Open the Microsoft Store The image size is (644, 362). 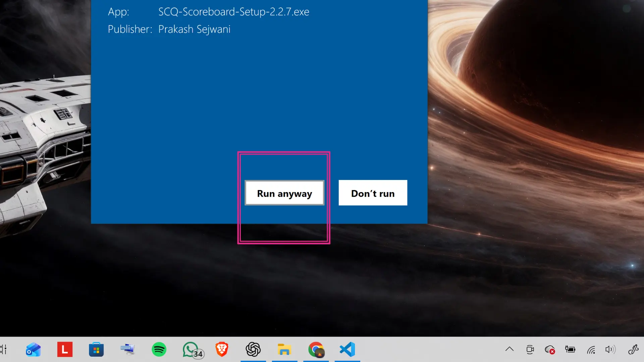pos(96,350)
